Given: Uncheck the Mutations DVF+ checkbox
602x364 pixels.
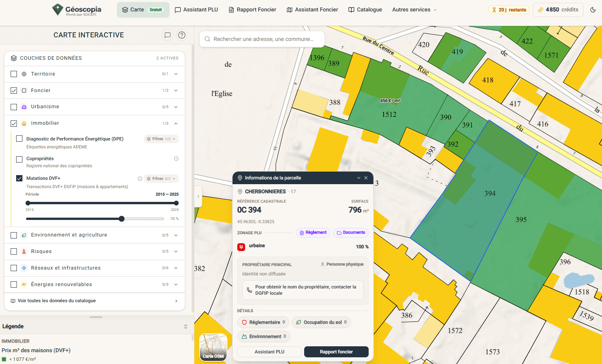Looking at the screenshot, I should 19,178.
